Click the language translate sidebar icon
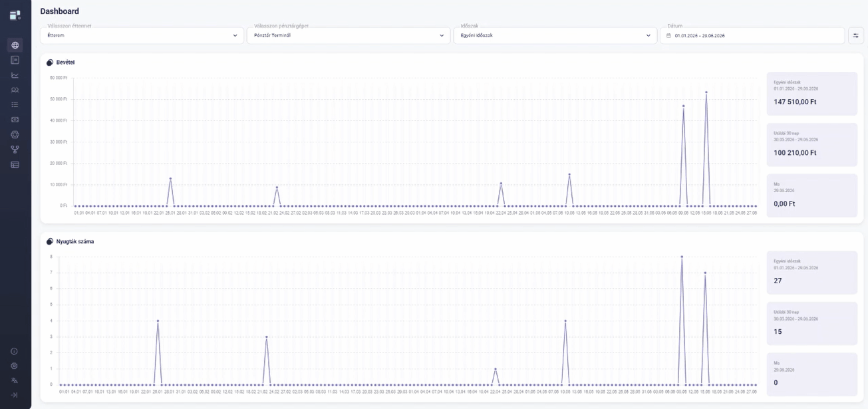Screen dimensions: 868x409 pos(14,380)
